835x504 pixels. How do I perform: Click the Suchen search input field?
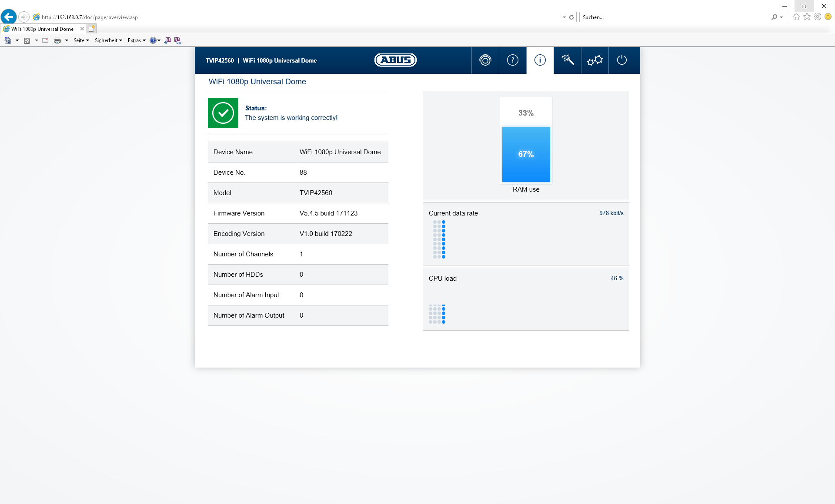pos(674,17)
